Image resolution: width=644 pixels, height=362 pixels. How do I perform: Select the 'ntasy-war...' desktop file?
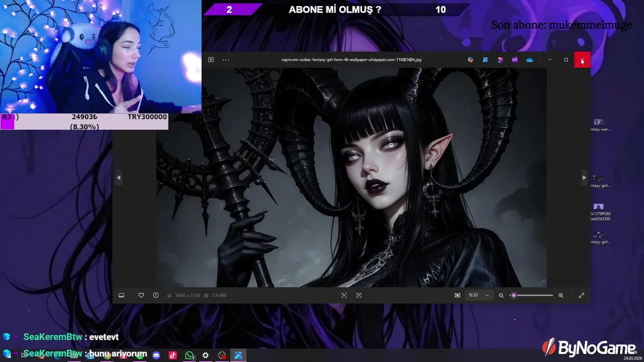coord(599,125)
